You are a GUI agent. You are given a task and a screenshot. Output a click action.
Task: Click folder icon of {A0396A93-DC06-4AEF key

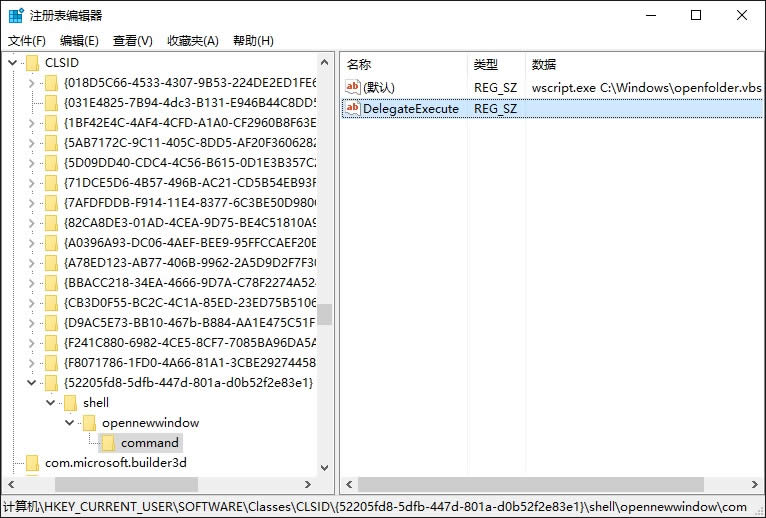(51, 243)
